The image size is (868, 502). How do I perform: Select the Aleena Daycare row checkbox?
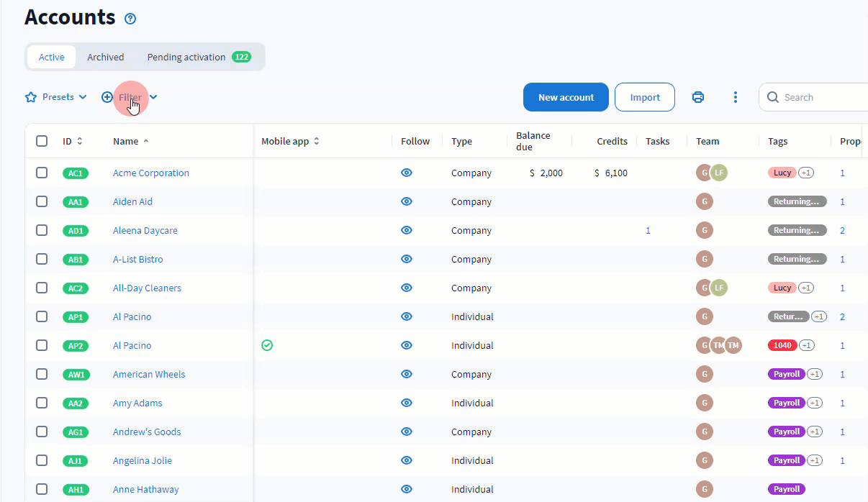click(x=42, y=230)
